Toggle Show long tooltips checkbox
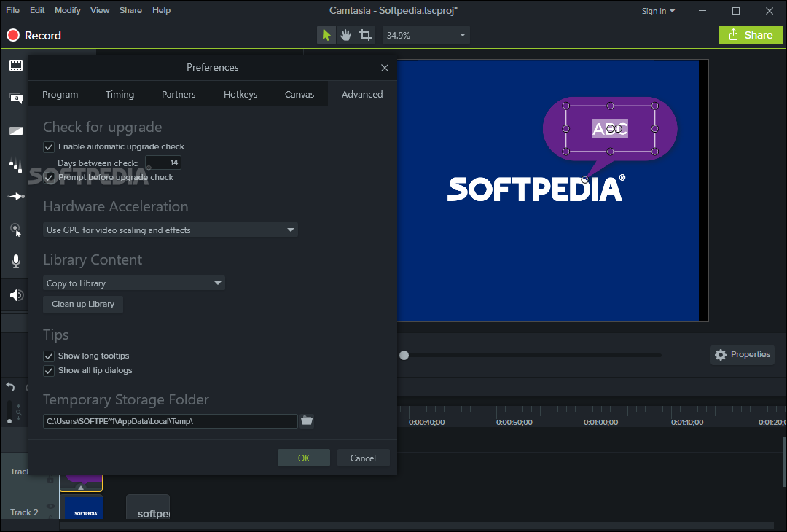Screen dimensions: 787x532 [x=49, y=356]
